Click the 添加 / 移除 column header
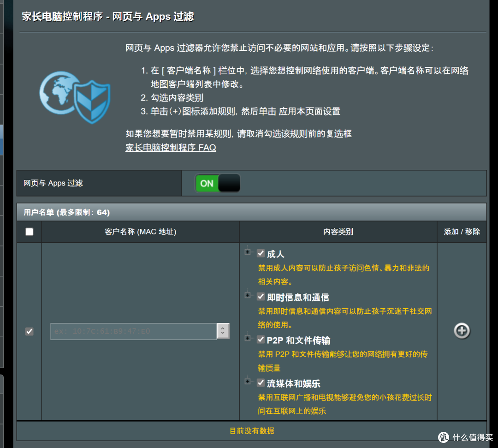Screen dimensions: 498x448 (x=462, y=232)
